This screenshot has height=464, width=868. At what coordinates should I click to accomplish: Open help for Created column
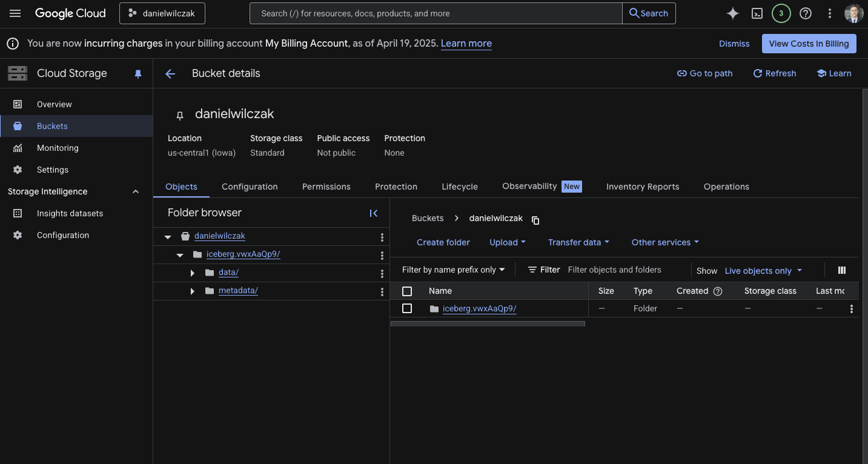(x=718, y=291)
